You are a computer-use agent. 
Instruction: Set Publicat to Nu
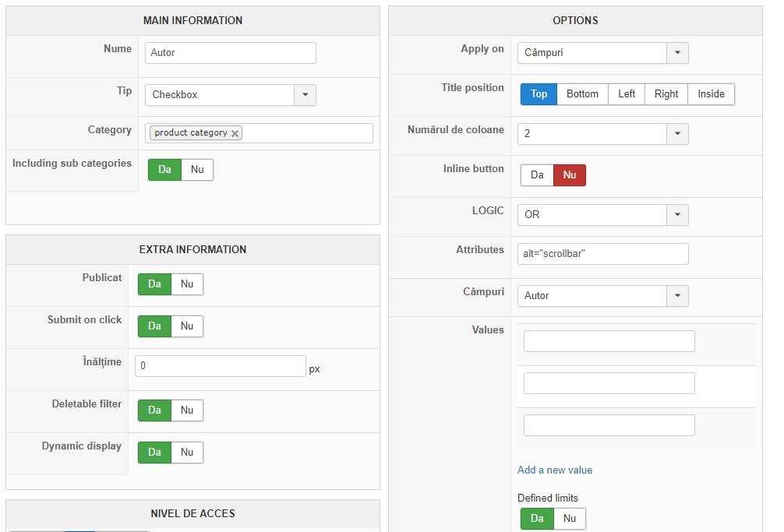tap(187, 284)
